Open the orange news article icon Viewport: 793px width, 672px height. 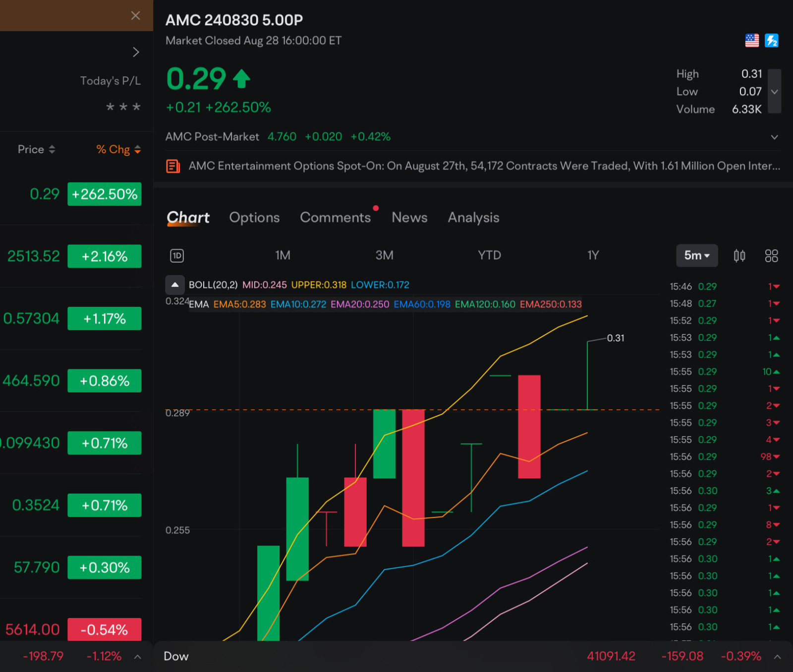pos(172,166)
